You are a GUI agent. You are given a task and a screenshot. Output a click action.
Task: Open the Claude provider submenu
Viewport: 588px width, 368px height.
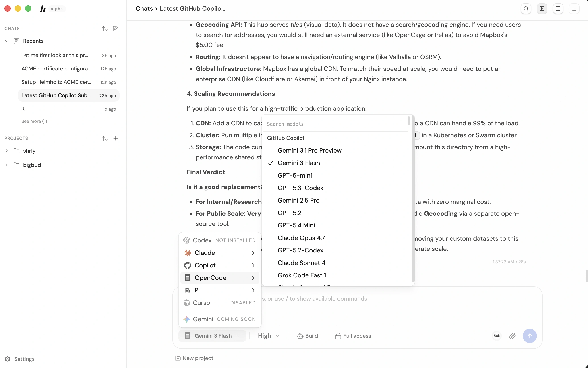pos(220,253)
